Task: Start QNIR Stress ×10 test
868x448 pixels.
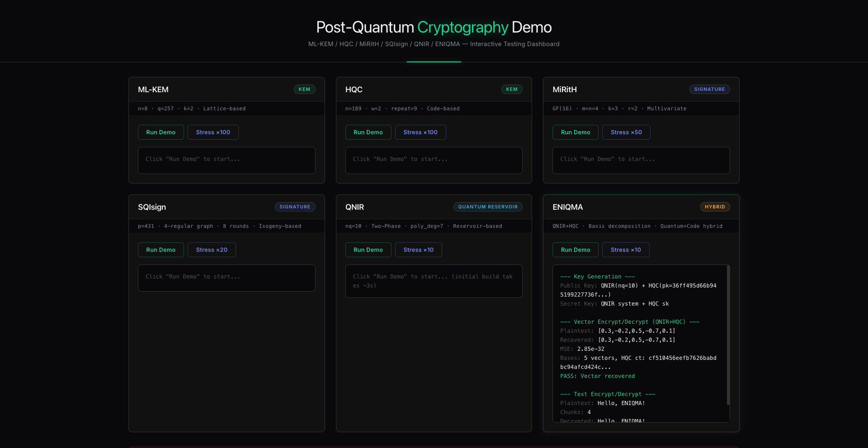Action: (x=418, y=250)
